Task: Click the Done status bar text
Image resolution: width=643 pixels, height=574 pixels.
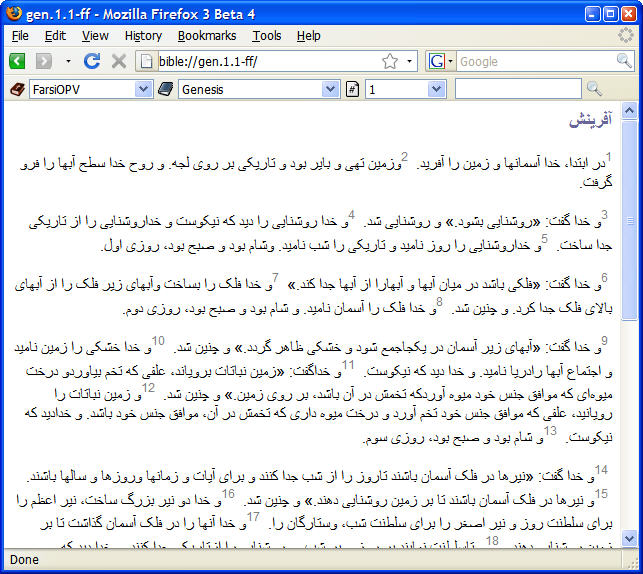Action: point(24,560)
